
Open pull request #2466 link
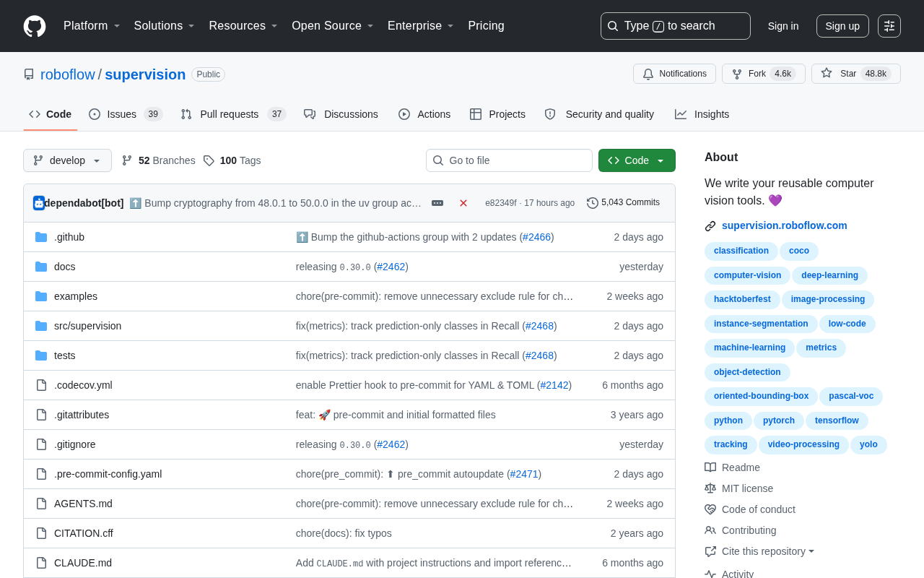coord(537,237)
